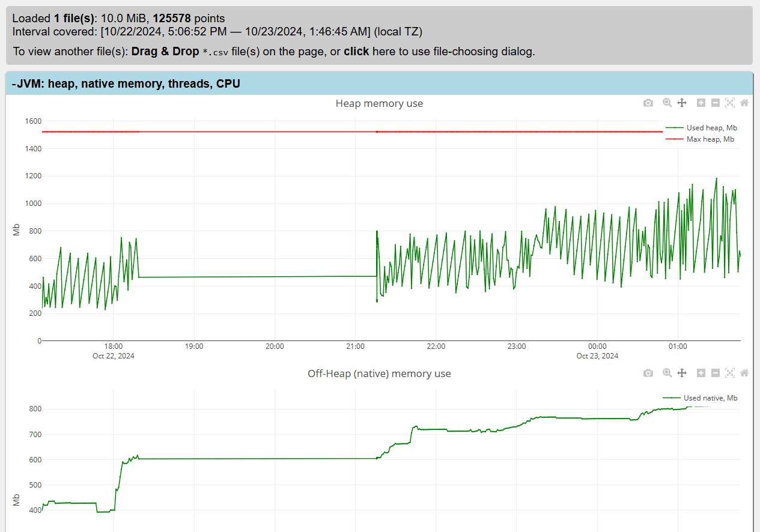Click zoom-in on the Off-Heap native chart
Image resolution: width=760 pixels, height=532 pixels.
tap(701, 373)
